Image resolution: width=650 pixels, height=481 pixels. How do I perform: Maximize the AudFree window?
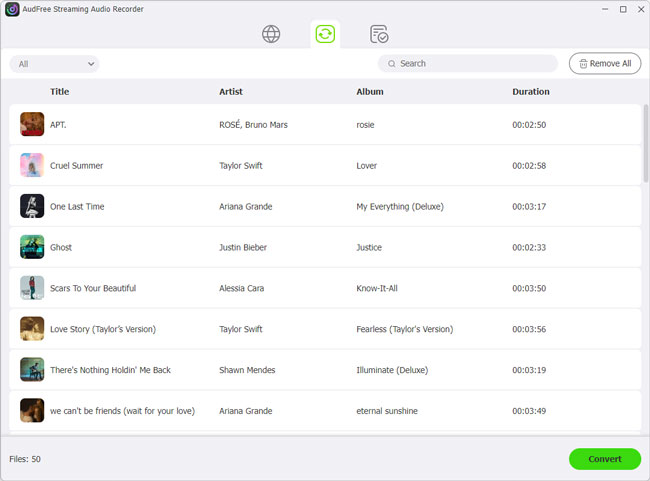click(x=623, y=9)
